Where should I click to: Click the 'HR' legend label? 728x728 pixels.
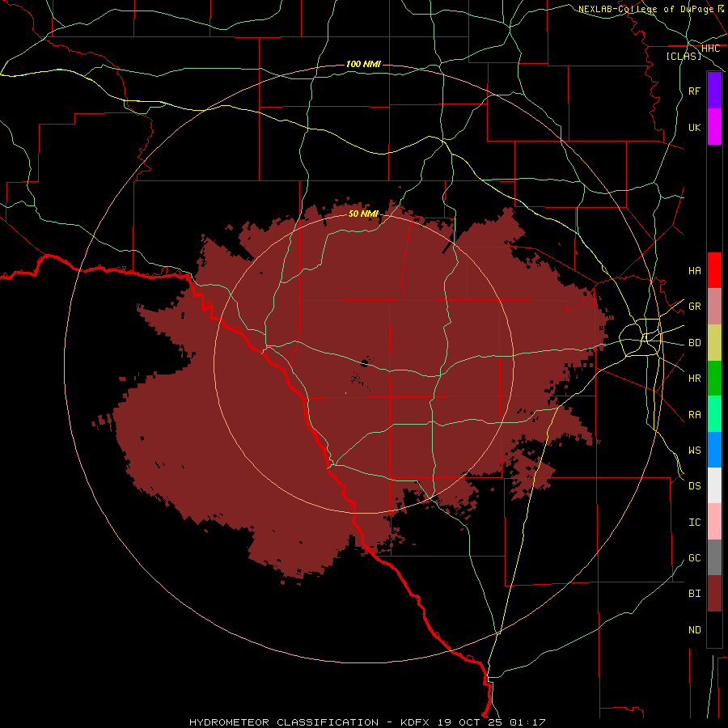point(695,379)
